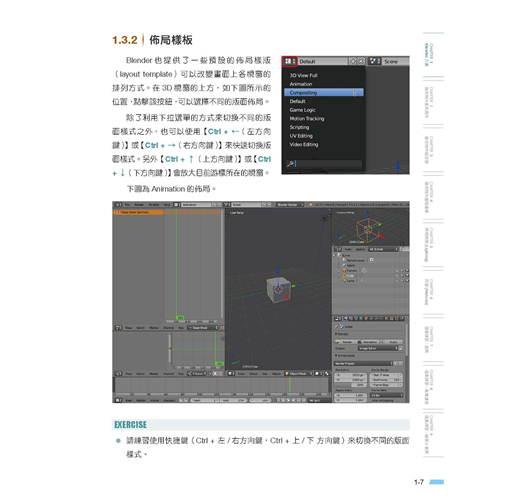Open Help menu in top header
The width and height of the screenshot is (520, 500).
tap(167, 205)
